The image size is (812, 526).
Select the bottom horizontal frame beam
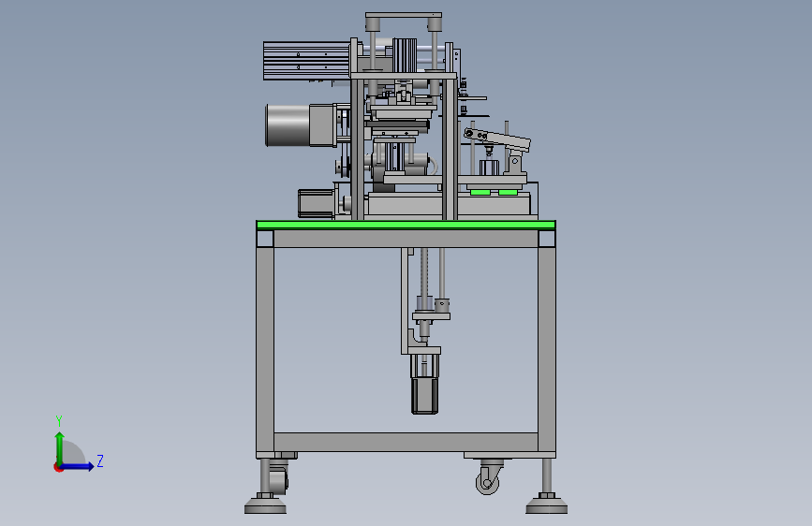(406, 442)
